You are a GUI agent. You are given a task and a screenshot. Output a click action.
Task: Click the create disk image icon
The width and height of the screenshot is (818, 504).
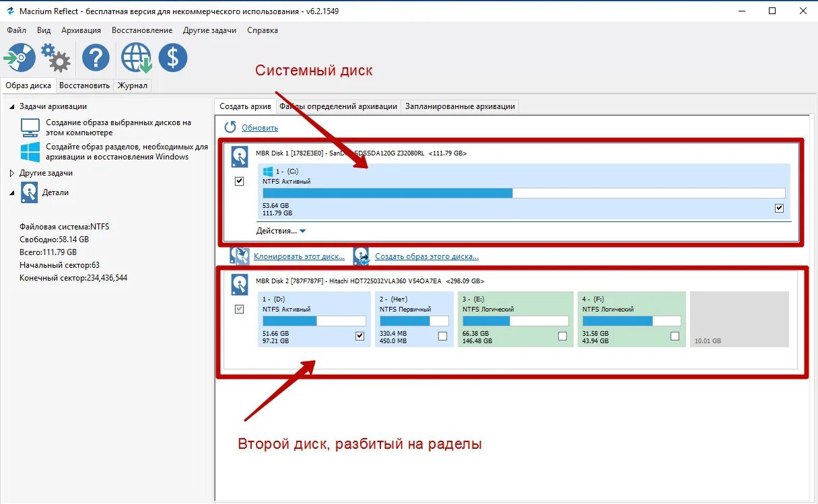(362, 256)
